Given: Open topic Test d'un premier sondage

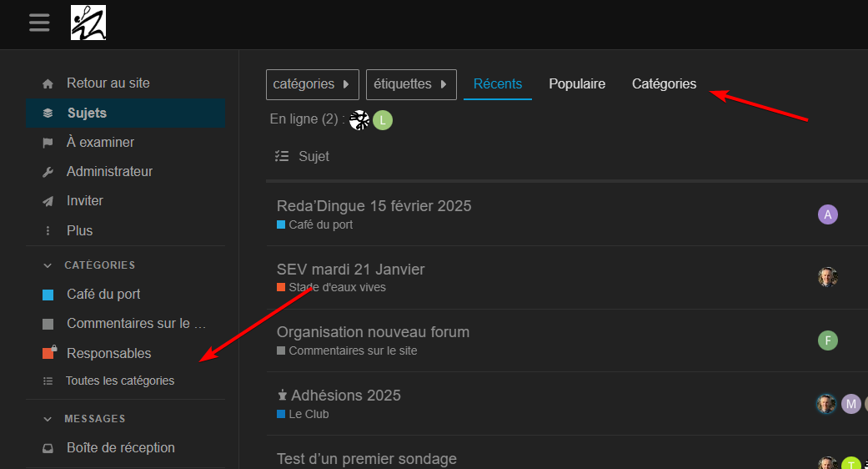Looking at the screenshot, I should [367, 459].
